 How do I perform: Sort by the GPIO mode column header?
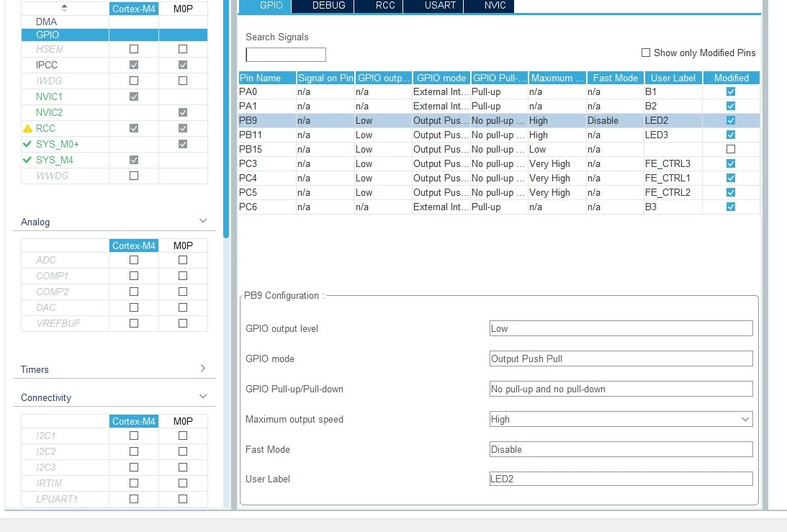[x=441, y=78]
